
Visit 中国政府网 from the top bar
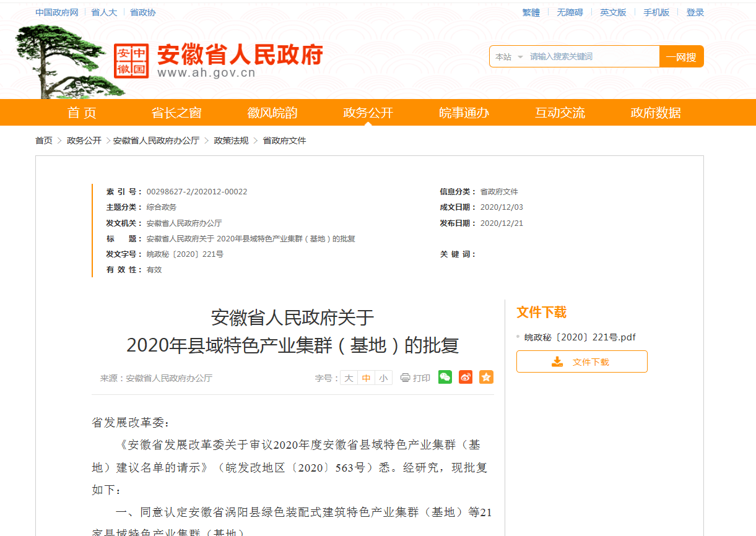coord(56,12)
